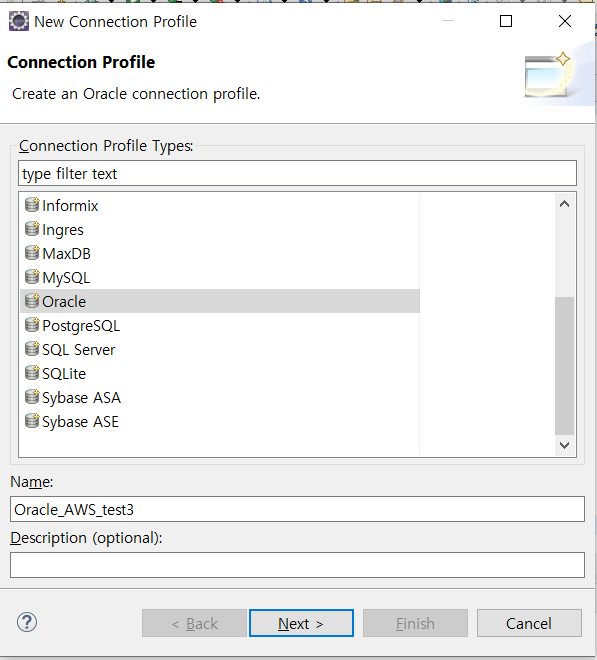Click the Ingres database icon
This screenshot has width=597, height=660.
pyautogui.click(x=32, y=229)
